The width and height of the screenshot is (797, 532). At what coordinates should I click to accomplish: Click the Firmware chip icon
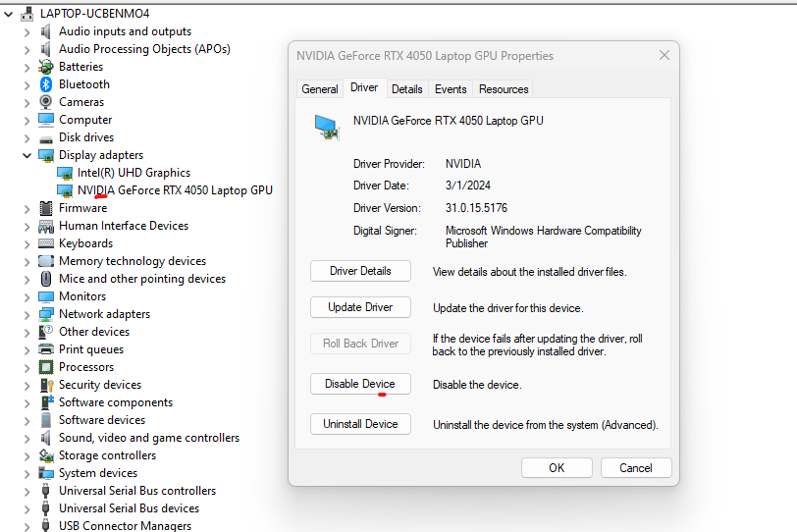point(46,208)
